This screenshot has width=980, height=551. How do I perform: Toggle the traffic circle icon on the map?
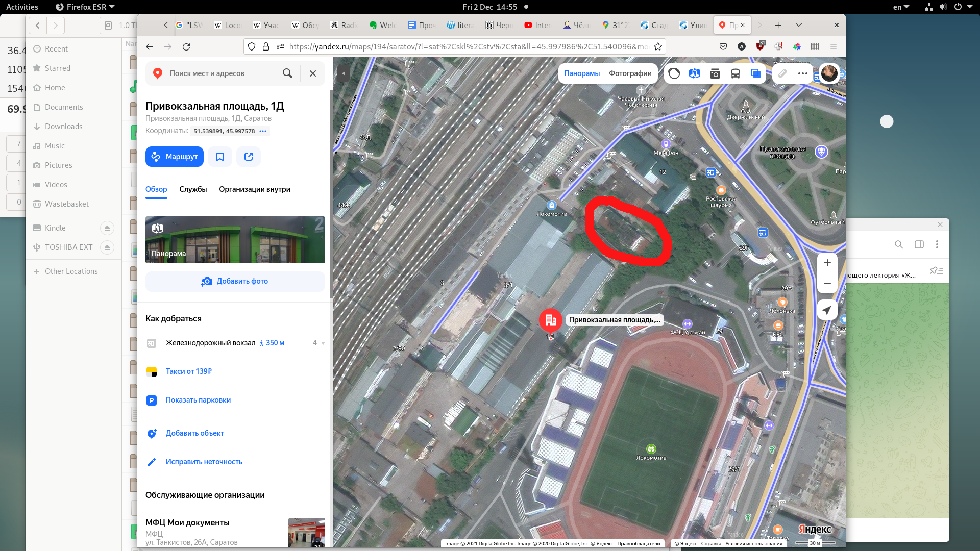click(x=674, y=73)
